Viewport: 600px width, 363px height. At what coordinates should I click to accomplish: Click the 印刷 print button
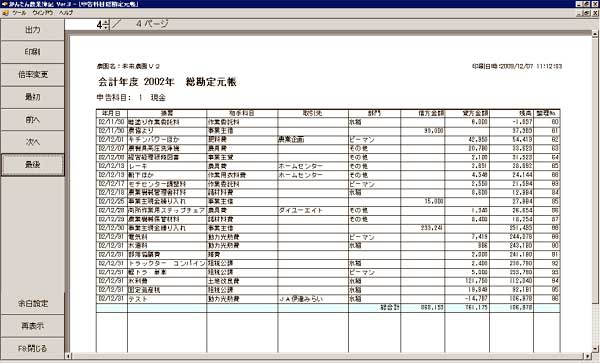click(33, 52)
